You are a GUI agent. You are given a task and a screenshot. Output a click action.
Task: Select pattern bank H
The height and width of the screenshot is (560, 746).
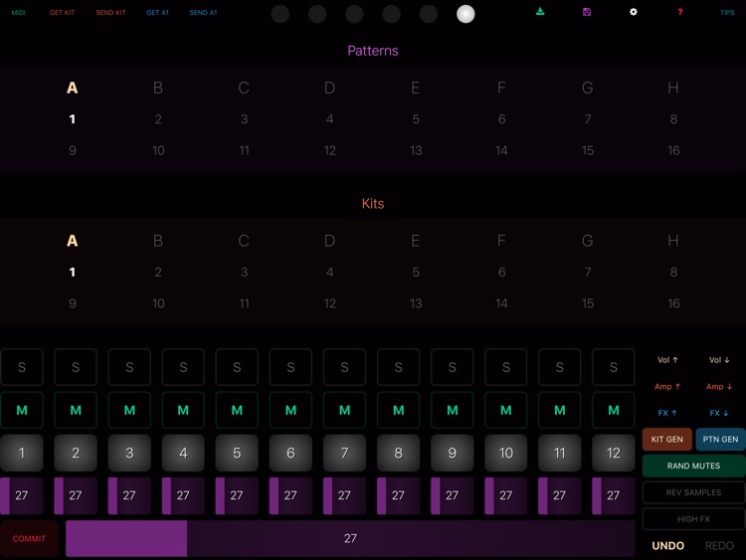point(672,88)
